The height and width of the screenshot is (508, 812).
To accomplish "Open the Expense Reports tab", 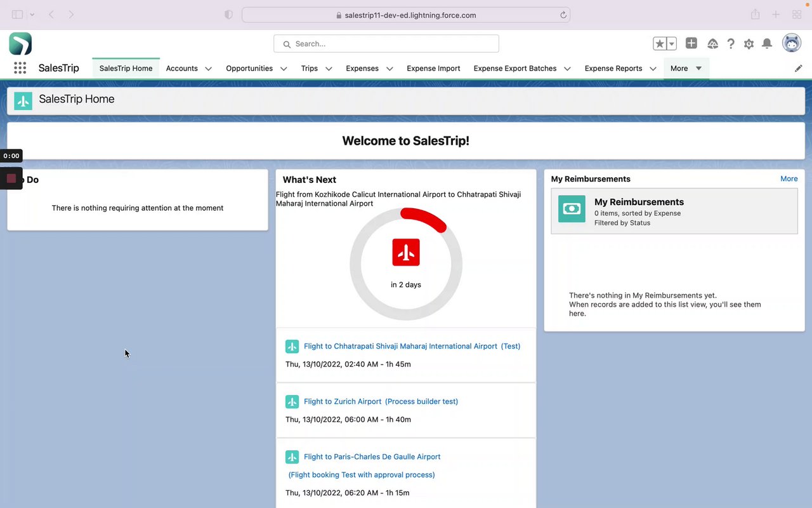I will coord(613,68).
